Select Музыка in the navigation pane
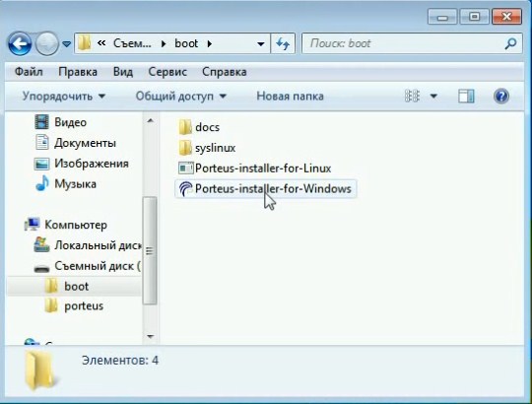This screenshot has width=532, height=404. (75, 184)
